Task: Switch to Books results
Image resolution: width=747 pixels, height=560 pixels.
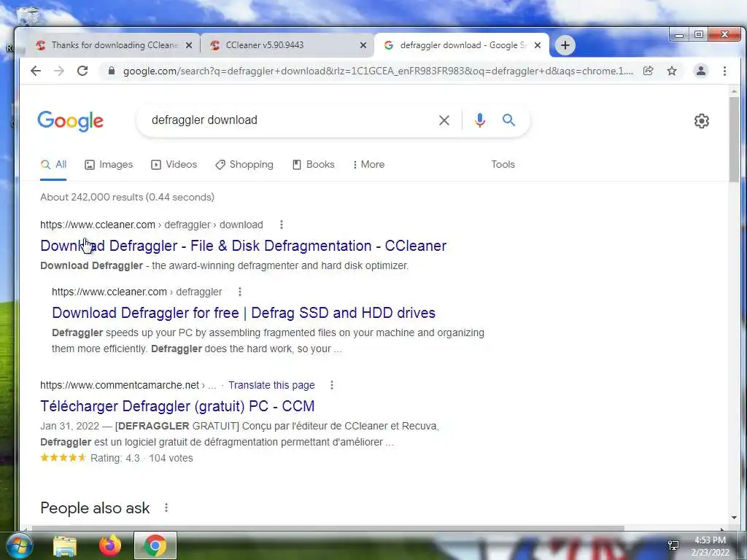Action: [313, 165]
